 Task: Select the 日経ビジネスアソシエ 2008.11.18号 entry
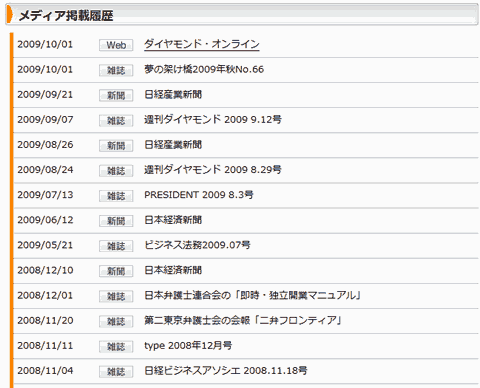click(x=226, y=371)
